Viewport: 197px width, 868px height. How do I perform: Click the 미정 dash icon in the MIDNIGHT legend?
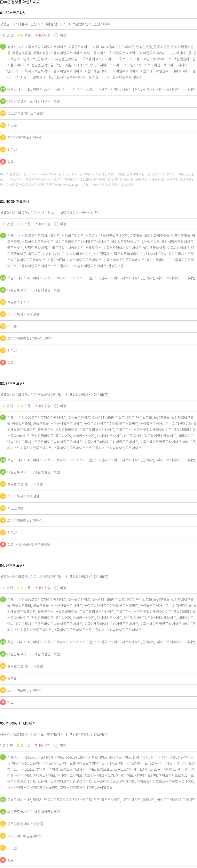pyautogui.click(x=57, y=745)
